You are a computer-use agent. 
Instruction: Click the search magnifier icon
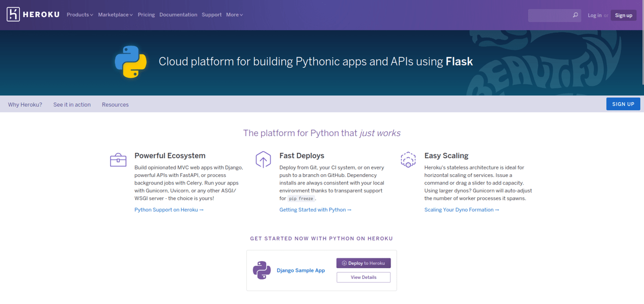pos(575,15)
